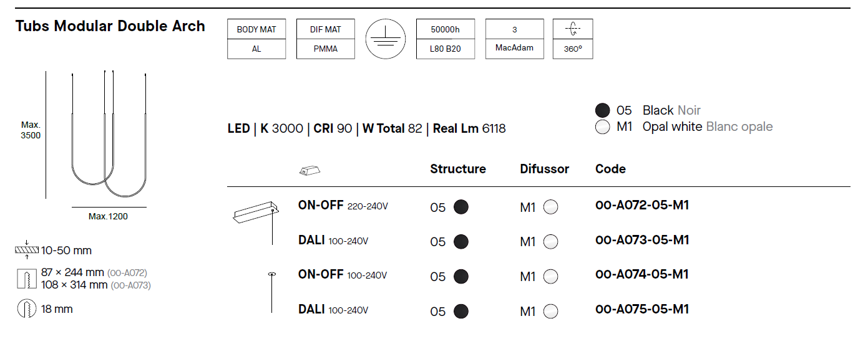
Task: Click the cut-out size icon beside 87 × 244 mm
Action: (x=26, y=279)
